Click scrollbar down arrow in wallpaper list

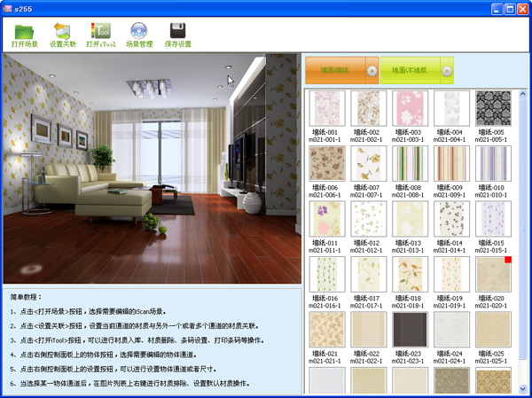523,388
